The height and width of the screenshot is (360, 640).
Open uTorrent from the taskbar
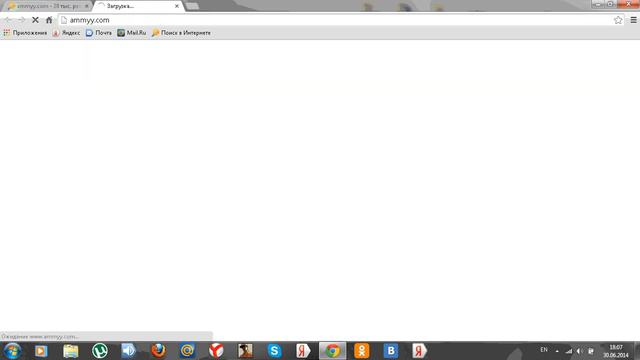[x=100, y=351]
